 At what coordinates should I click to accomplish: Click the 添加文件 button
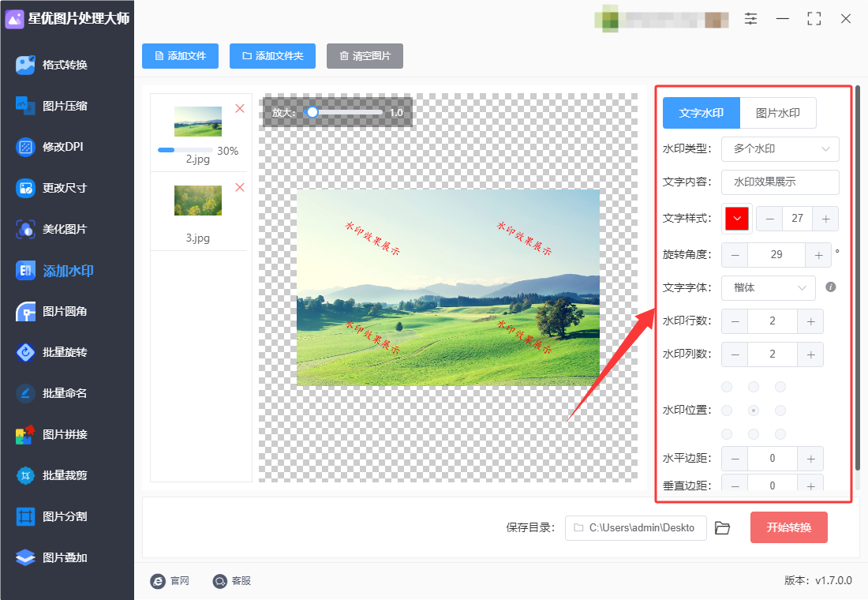coord(180,56)
